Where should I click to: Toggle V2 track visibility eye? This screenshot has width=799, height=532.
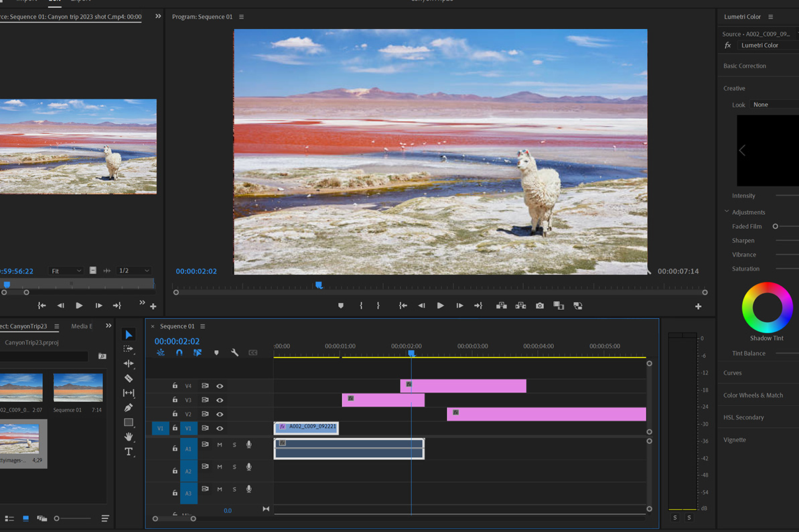tap(220, 414)
